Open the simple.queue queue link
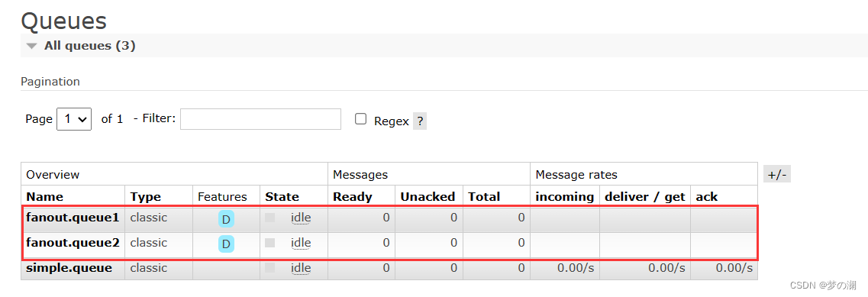 69,268
